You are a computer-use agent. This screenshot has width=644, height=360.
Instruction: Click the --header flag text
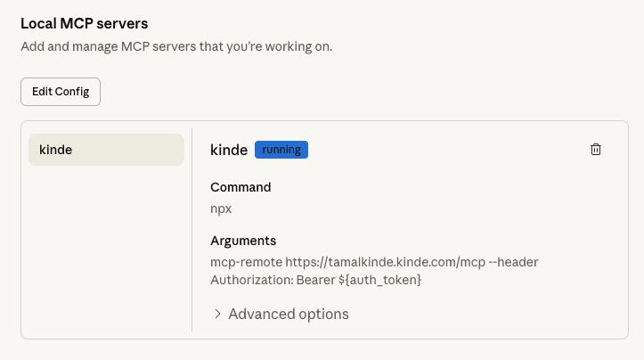coord(514,262)
